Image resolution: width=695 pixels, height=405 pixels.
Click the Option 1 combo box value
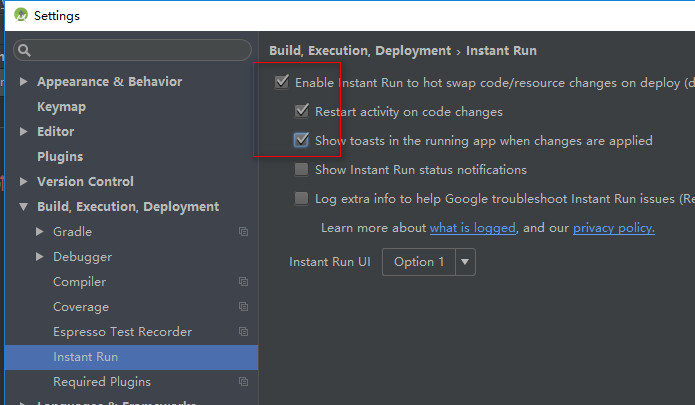pyautogui.click(x=419, y=262)
